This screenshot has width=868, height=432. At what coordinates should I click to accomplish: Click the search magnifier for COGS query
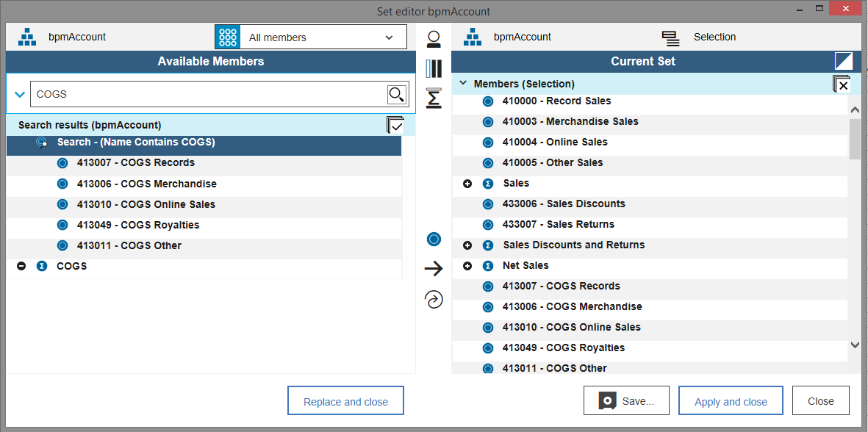point(397,94)
